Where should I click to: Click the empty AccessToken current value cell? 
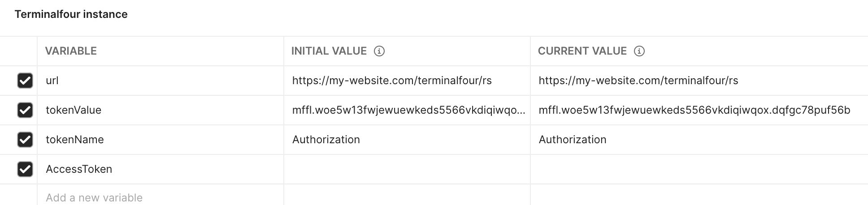(x=699, y=169)
